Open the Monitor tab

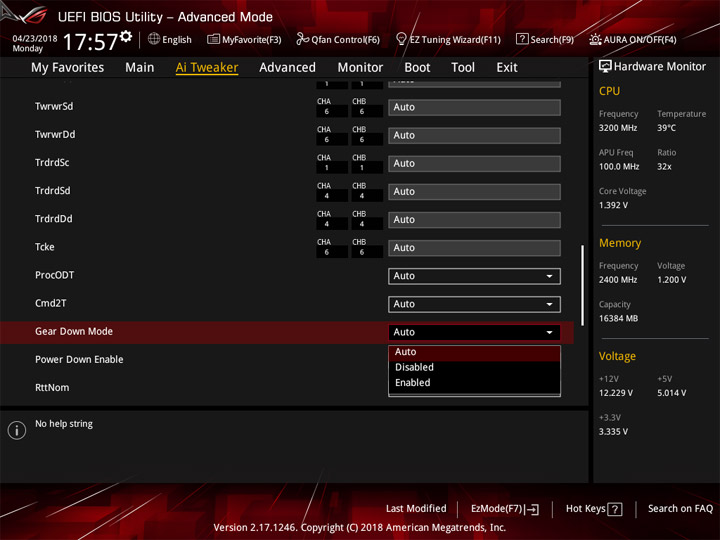[x=360, y=68]
